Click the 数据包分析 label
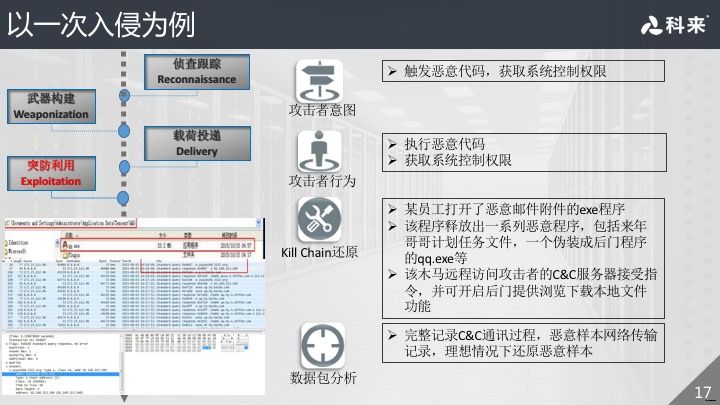 click(x=323, y=378)
